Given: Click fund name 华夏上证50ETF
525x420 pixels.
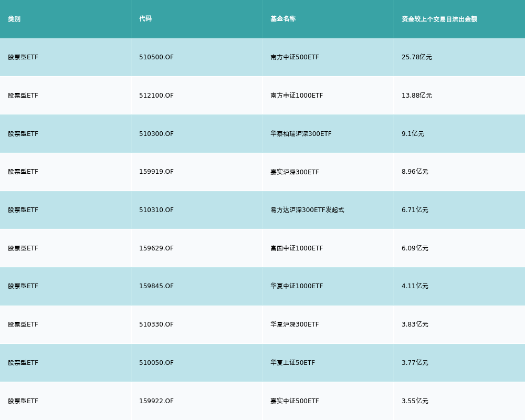Looking at the screenshot, I should point(292,363).
